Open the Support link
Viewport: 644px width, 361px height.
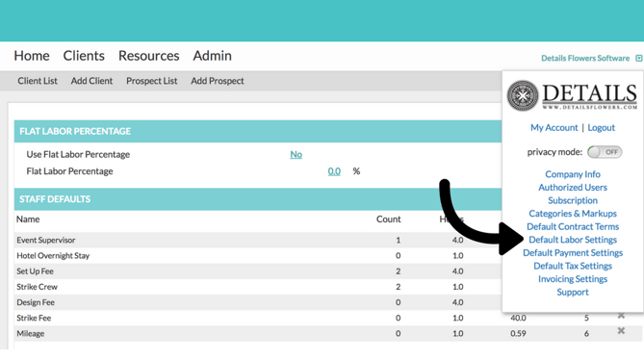tap(573, 293)
